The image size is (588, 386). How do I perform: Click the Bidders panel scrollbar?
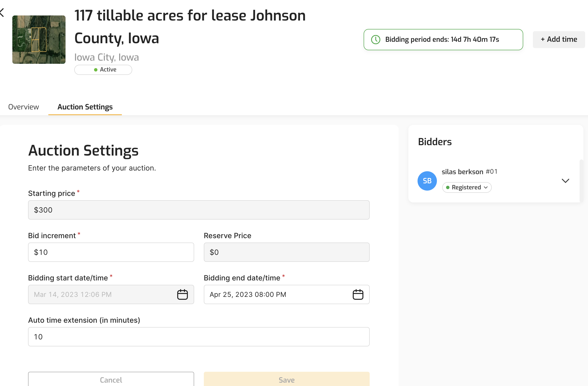pyautogui.click(x=581, y=181)
